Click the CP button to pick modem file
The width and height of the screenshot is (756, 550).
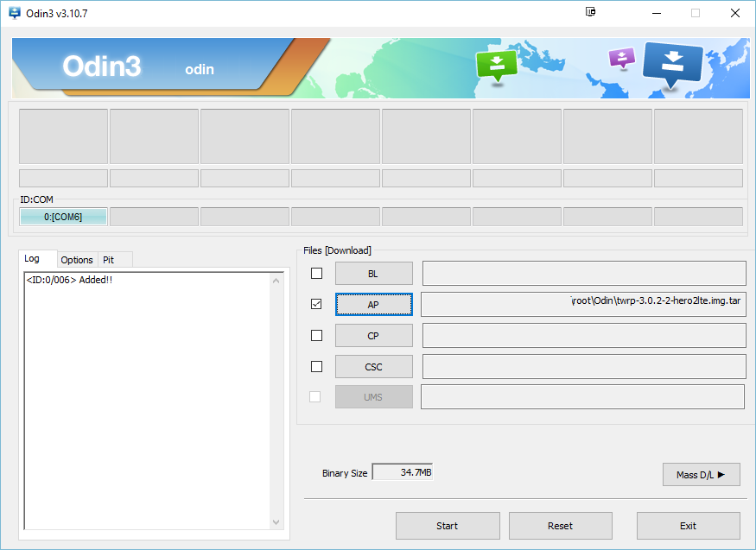[x=373, y=336]
